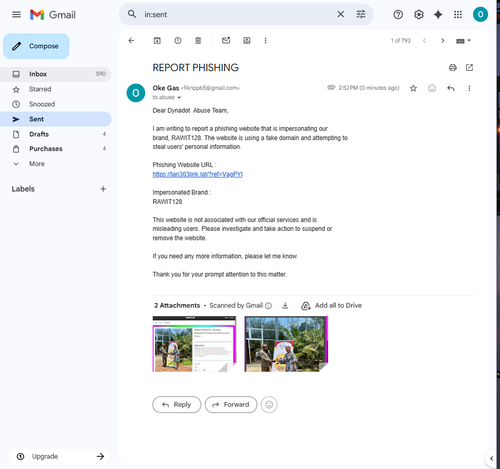Screen dimensions: 500x469
Task: Click the sender name Oke Gas
Action: click(x=166, y=88)
